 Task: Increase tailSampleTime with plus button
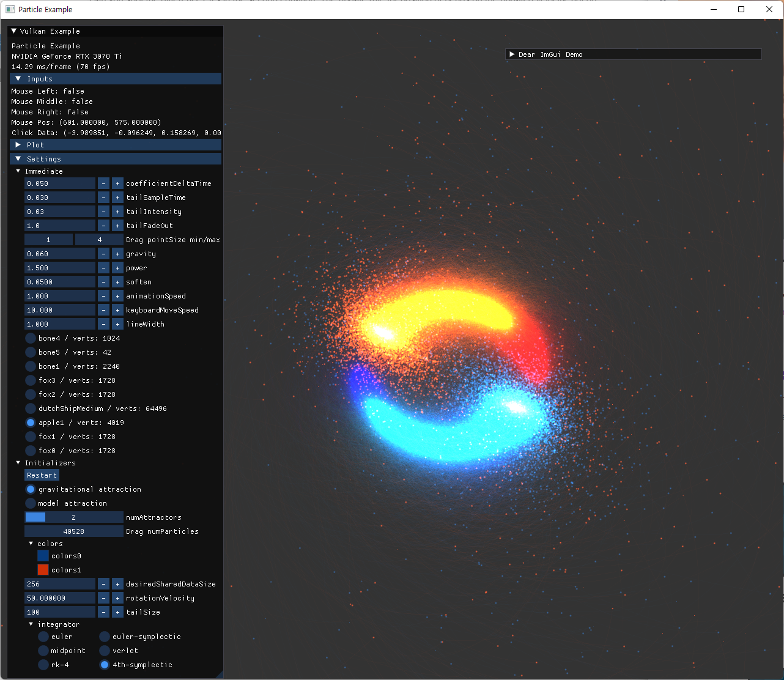pos(117,198)
